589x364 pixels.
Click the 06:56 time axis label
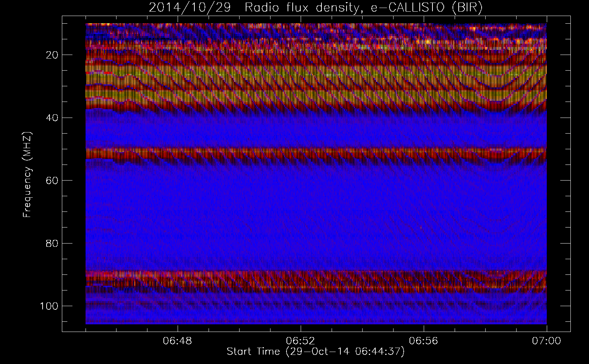click(x=424, y=341)
